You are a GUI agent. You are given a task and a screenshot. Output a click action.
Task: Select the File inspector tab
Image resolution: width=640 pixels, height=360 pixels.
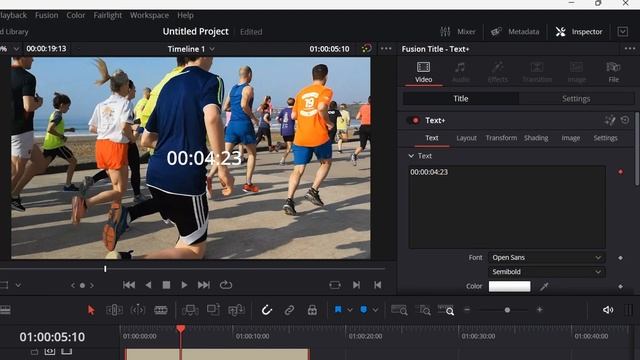[613, 72]
